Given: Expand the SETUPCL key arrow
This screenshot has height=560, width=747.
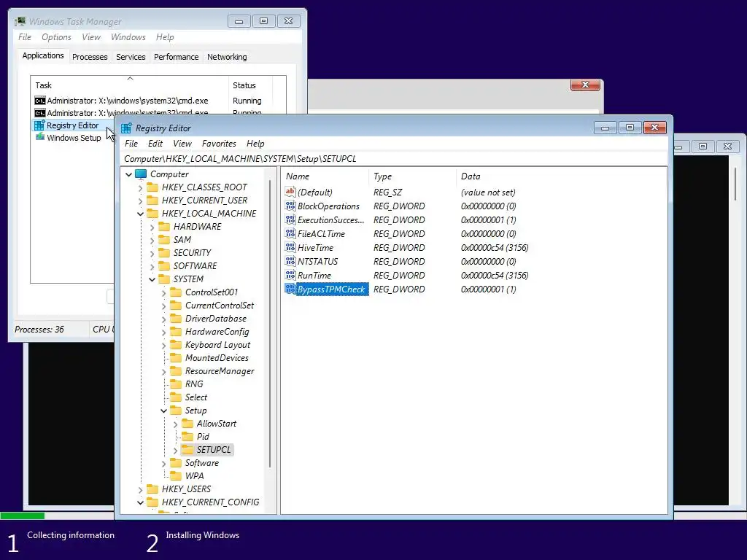Looking at the screenshot, I should pos(175,450).
